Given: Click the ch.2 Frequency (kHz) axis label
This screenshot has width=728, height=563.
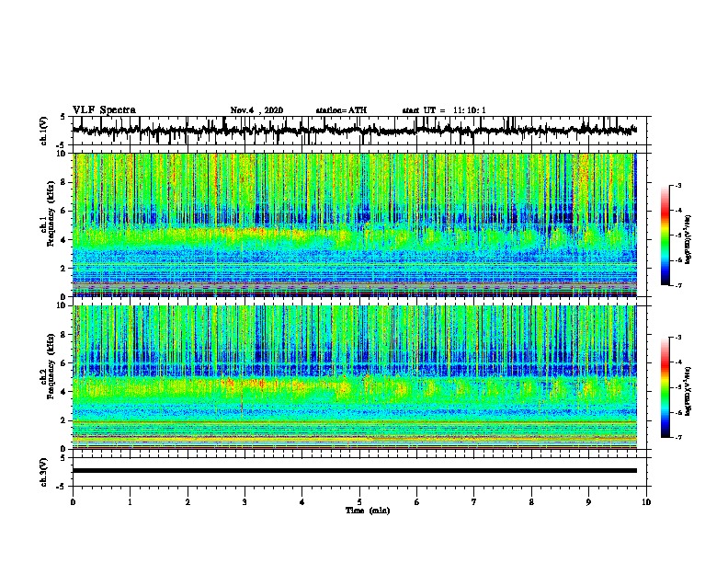Looking at the screenshot, I should 48,366.
